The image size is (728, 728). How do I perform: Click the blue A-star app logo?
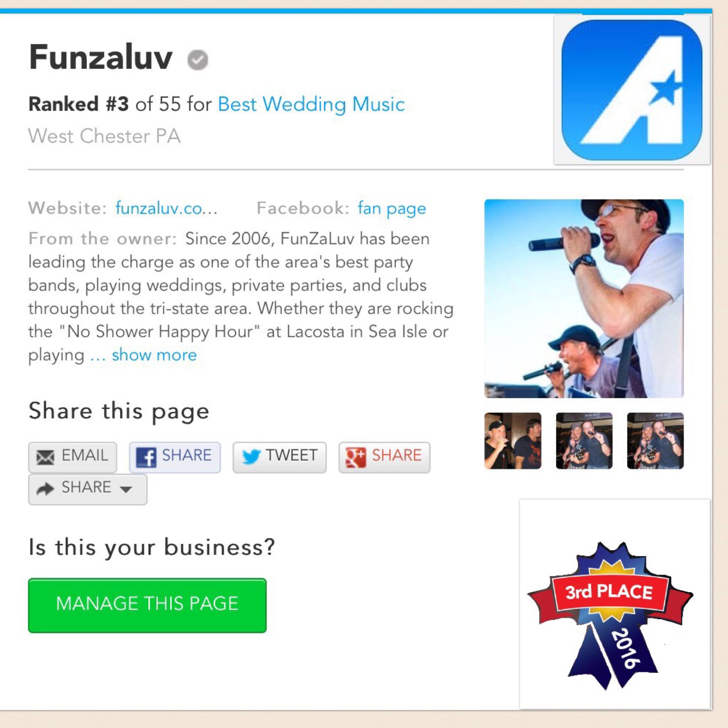[x=632, y=90]
